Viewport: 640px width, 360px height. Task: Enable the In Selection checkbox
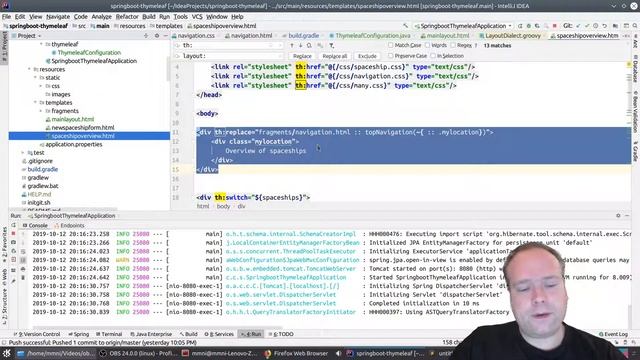tap(433, 56)
